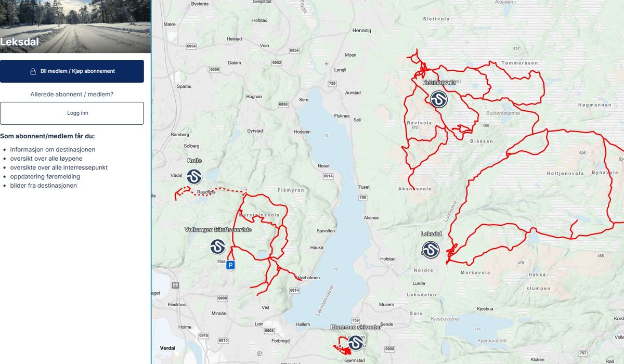
Task: Click the Logg inn button
Action: click(72, 113)
